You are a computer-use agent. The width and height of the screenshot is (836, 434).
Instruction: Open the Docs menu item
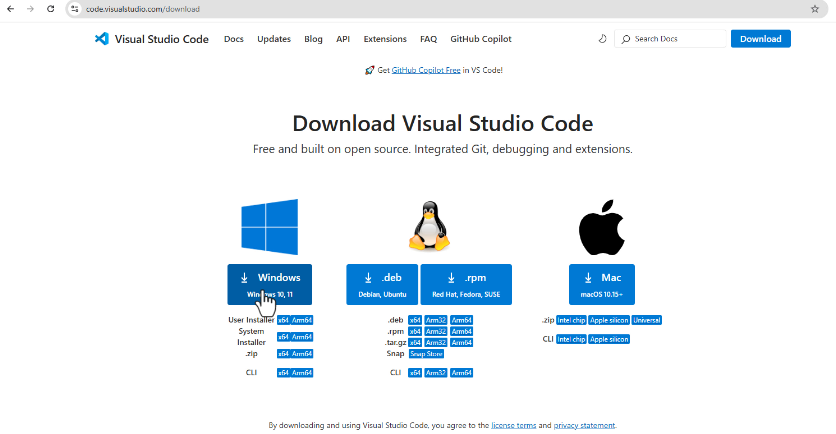click(x=234, y=39)
